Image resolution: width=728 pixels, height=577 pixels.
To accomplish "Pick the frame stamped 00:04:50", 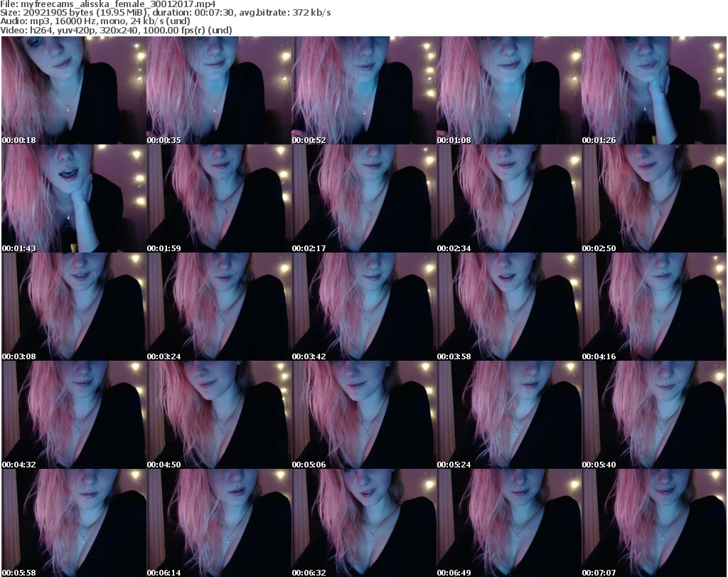I will (x=219, y=415).
